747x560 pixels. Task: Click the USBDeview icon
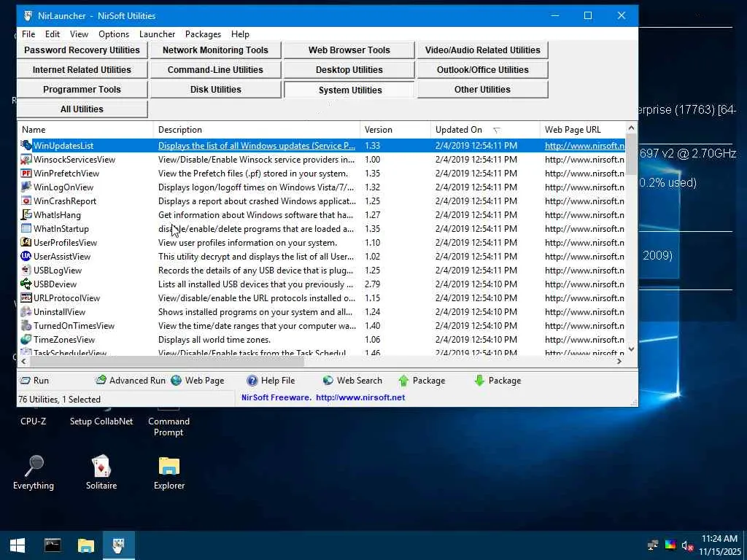coord(26,284)
